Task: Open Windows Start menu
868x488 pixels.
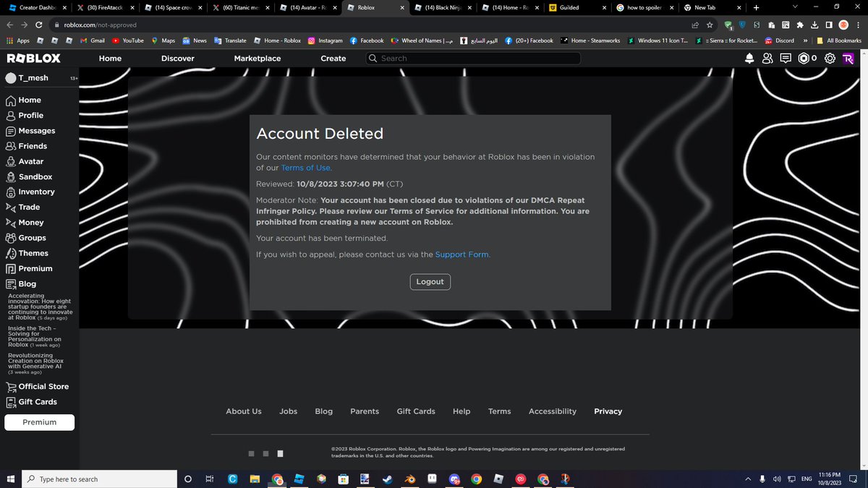Action: (x=11, y=479)
